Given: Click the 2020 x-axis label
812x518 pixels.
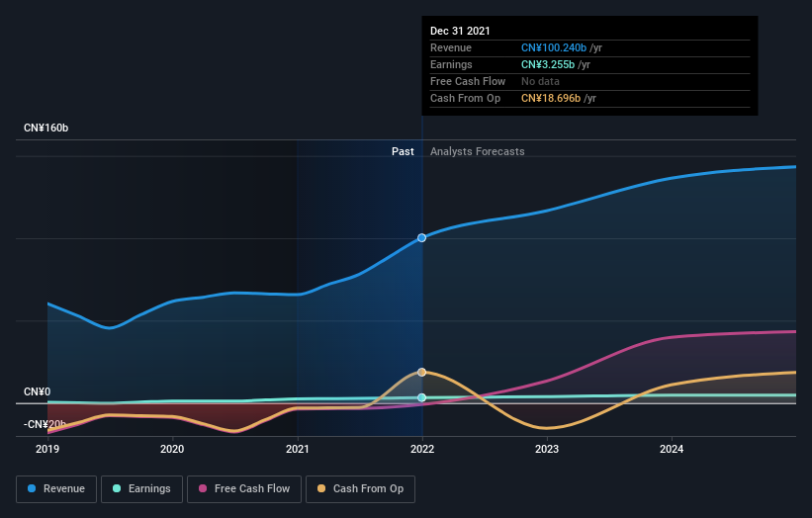Looking at the screenshot, I should pyautogui.click(x=172, y=449).
